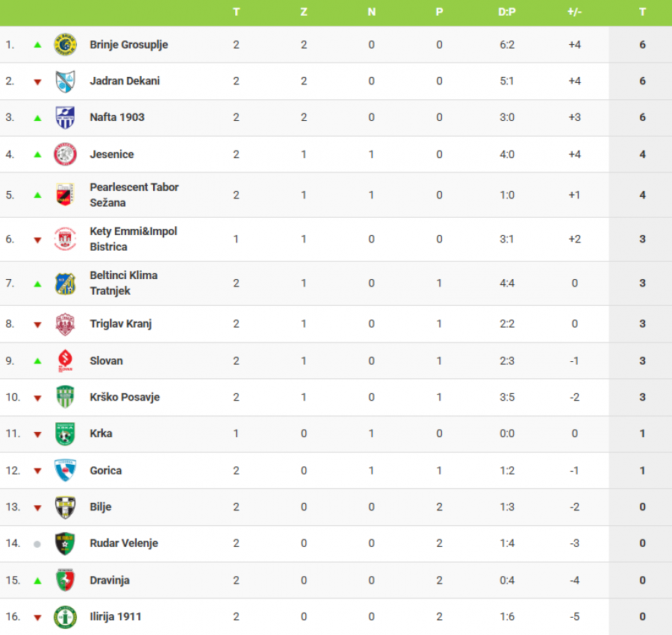Click the green up arrow beside Brinje Grosuplje

point(37,45)
